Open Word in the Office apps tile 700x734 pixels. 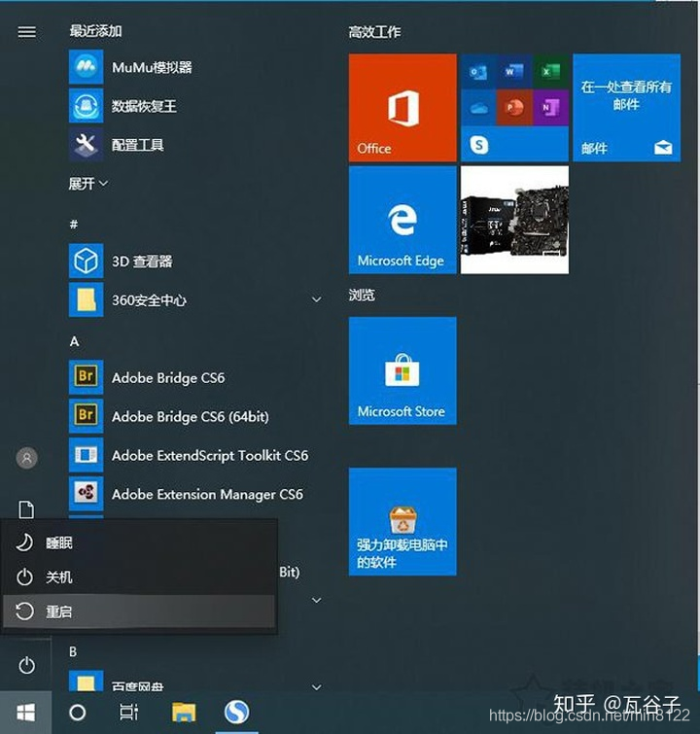514,72
